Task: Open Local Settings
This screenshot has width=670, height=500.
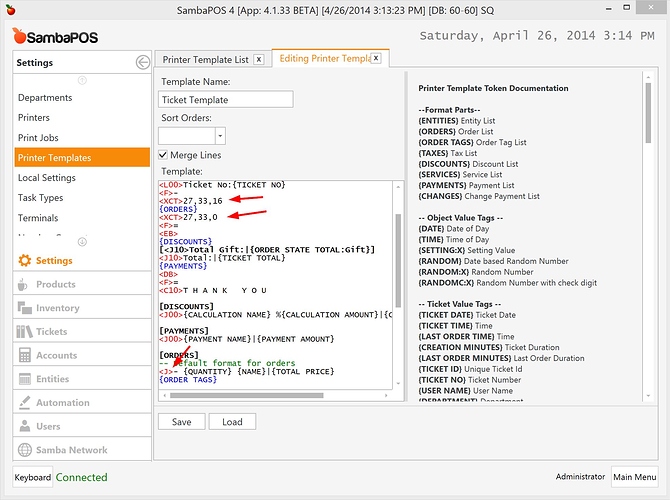Action: point(82,178)
